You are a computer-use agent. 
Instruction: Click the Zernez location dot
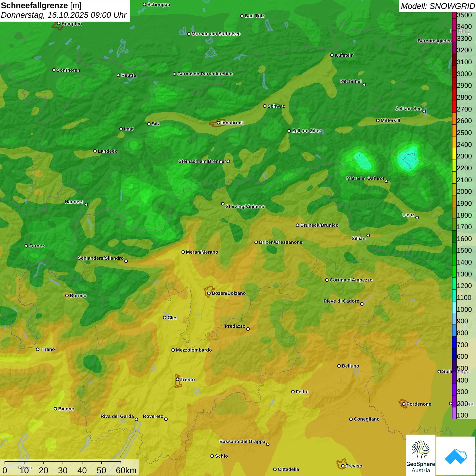26,246
